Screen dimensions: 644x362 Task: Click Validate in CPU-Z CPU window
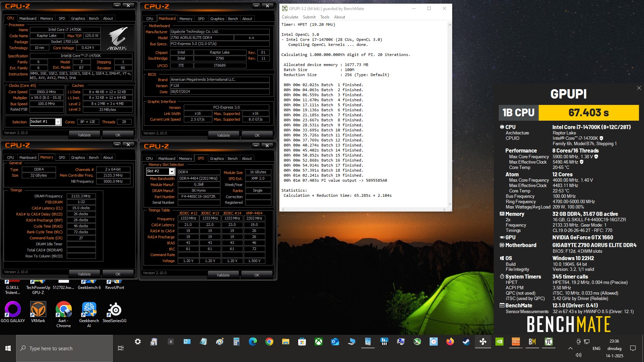(84, 135)
